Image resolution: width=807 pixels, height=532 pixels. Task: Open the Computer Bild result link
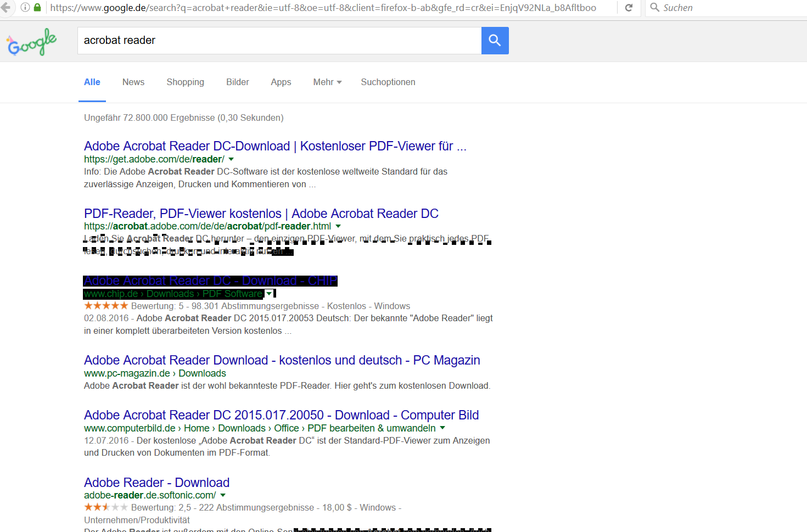[282, 415]
